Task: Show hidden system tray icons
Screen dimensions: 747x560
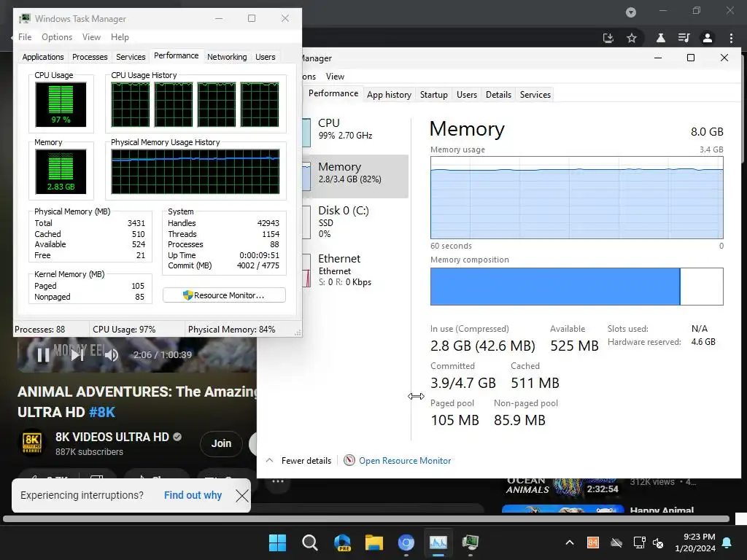Action: 569,542
